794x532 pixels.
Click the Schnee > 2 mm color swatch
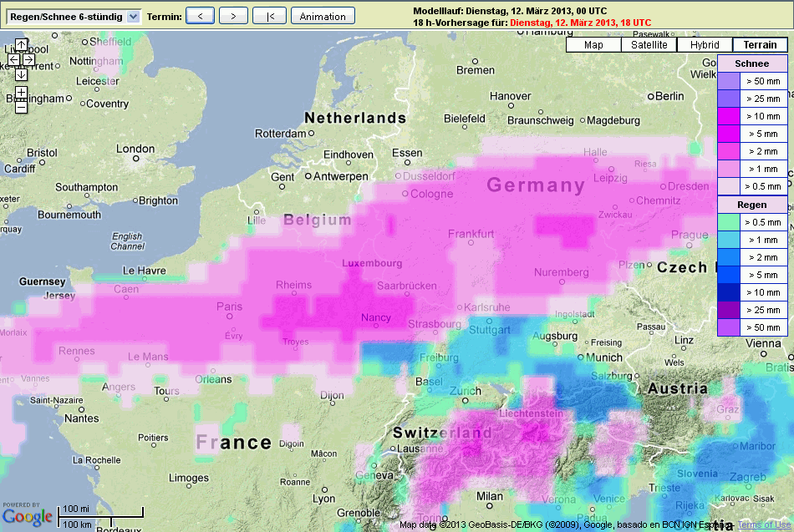[x=729, y=151]
